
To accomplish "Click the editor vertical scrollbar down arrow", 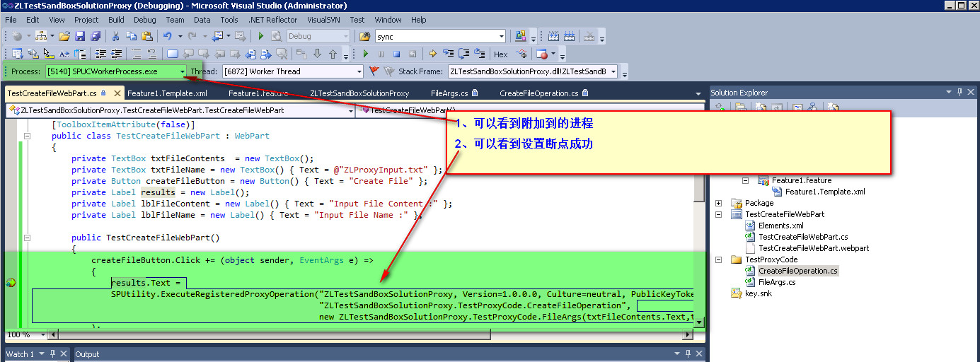I will (x=699, y=322).
